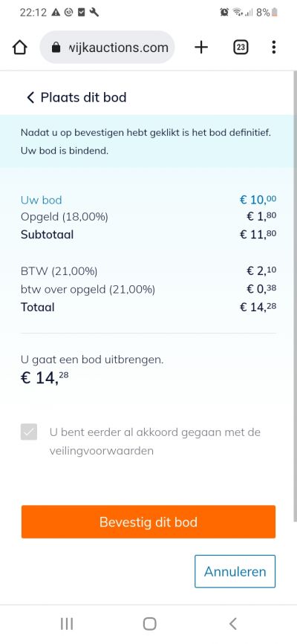297x644 pixels.
Task: Tap the Android back arrow
Action: [x=232, y=624]
